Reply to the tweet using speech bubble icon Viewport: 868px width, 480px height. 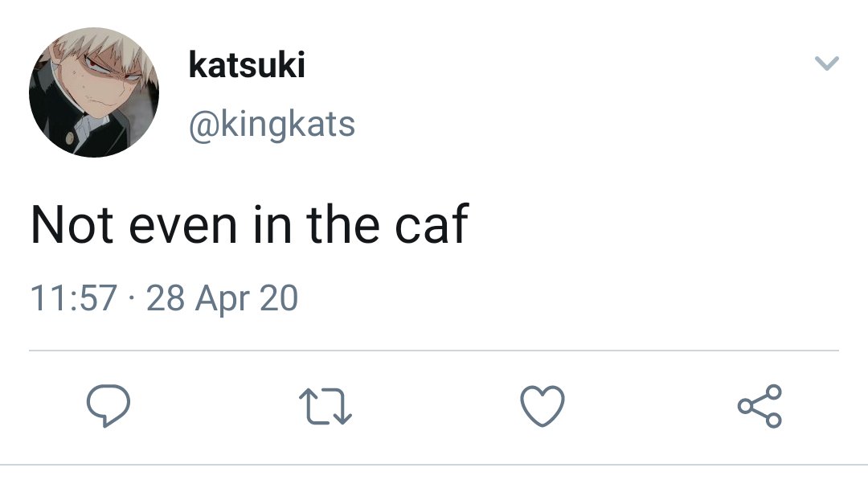coord(108,406)
